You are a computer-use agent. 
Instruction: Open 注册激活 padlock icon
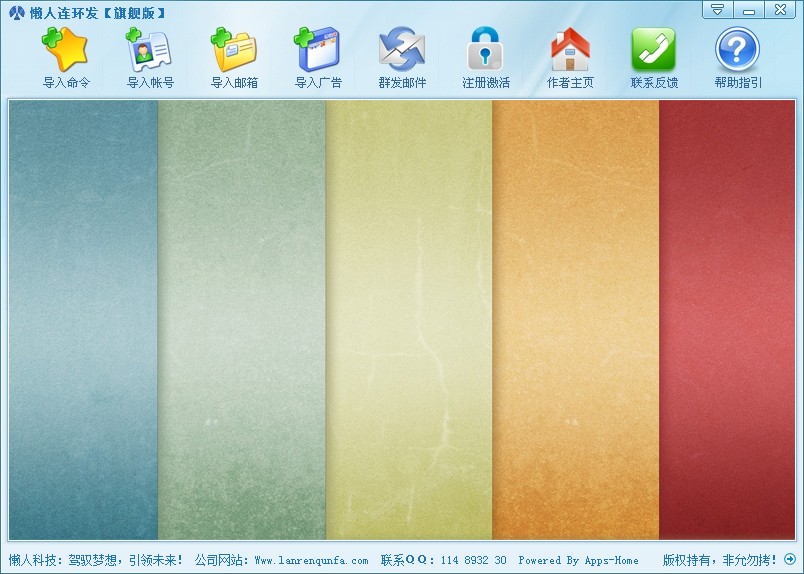(485, 49)
